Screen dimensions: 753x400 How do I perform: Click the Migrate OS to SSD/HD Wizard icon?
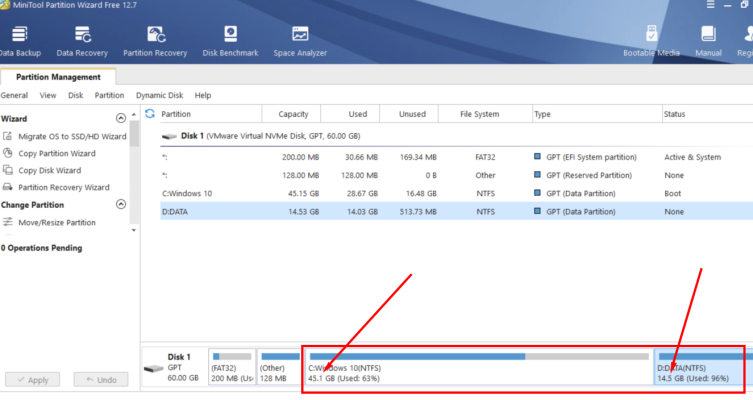[x=8, y=136]
